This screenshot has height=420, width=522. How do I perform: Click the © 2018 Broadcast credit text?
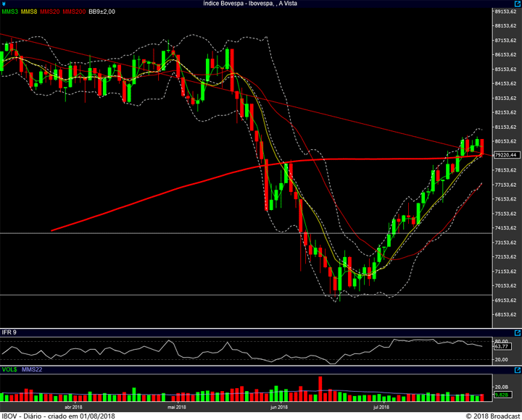point(493,416)
